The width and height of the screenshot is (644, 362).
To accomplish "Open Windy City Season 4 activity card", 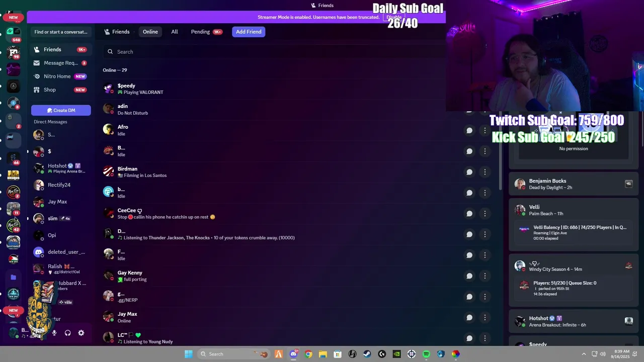I will [573, 281].
